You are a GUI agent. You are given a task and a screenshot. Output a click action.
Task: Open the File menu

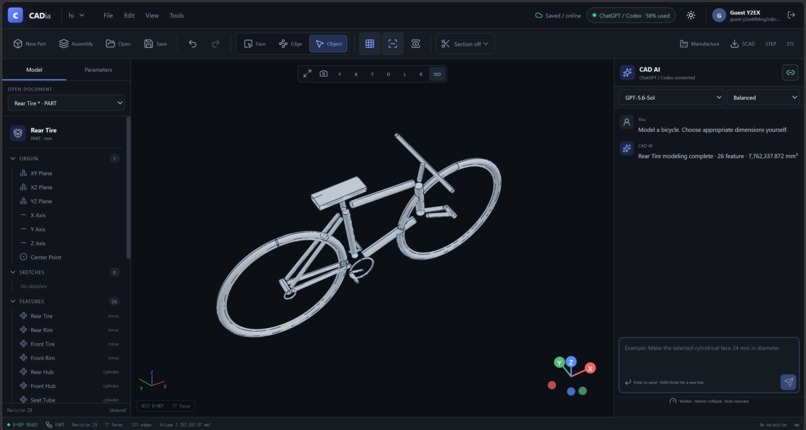tap(108, 15)
